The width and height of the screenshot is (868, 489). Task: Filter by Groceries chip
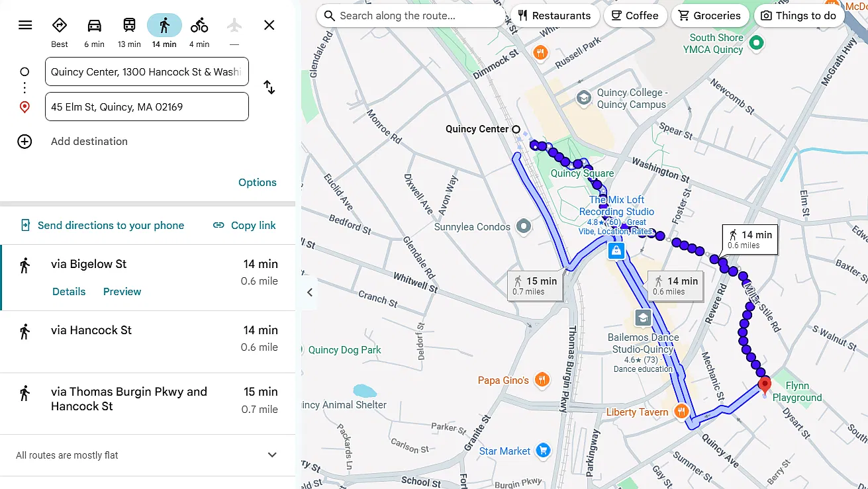pyautogui.click(x=710, y=16)
